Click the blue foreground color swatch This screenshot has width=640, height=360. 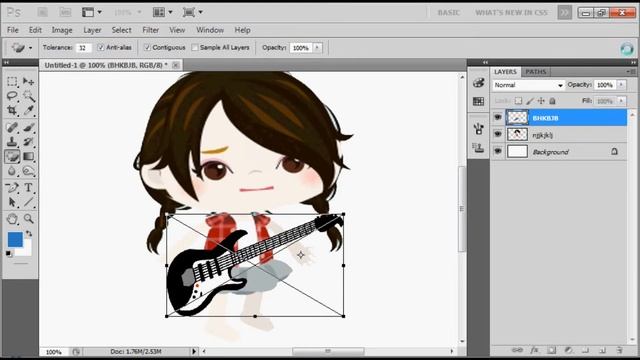point(15,240)
